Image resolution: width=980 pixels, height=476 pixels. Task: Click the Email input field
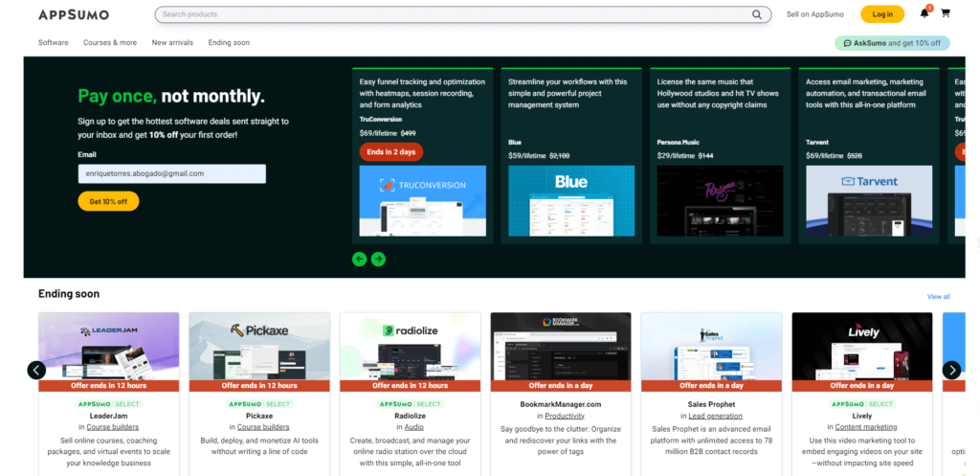[x=172, y=174]
